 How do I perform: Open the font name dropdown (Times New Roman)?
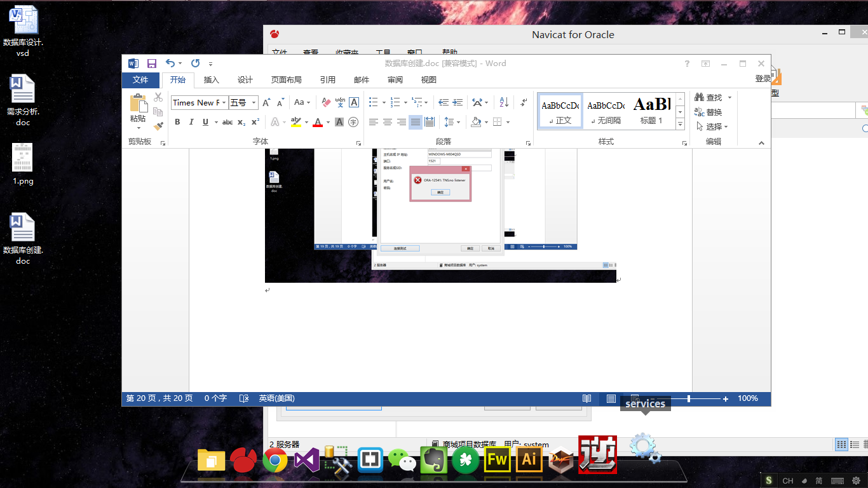224,102
